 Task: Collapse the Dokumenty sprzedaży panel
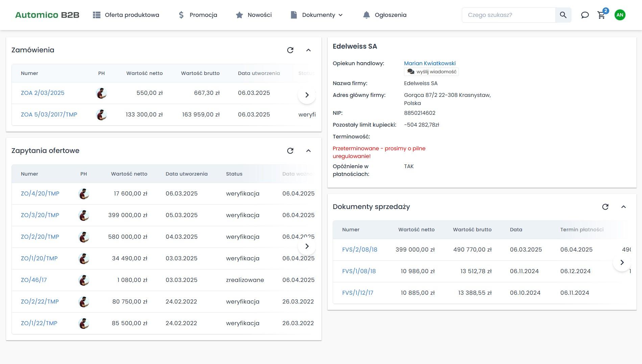click(623, 207)
